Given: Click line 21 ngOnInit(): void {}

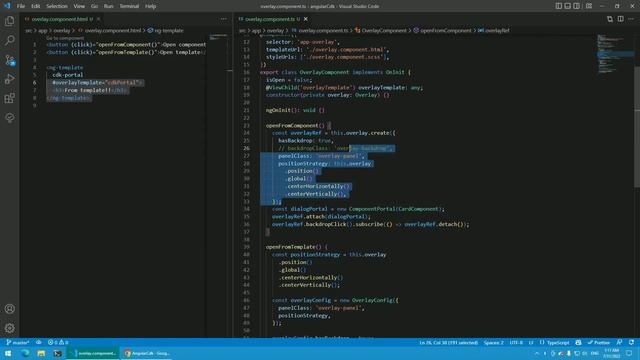Looking at the screenshot, I should click(x=295, y=110).
